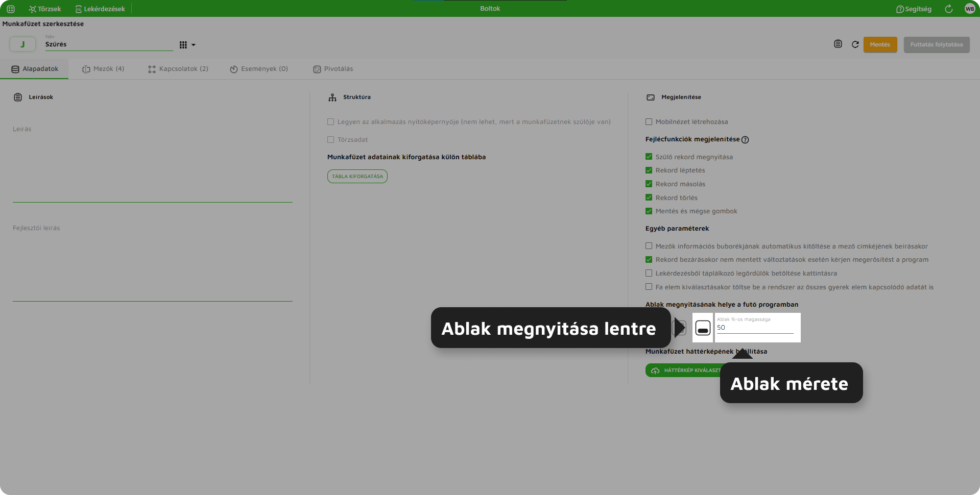Click the help icon next to Fejlécfunkciók megjelenítése
Viewport: 980px width, 495px height.
pos(745,140)
